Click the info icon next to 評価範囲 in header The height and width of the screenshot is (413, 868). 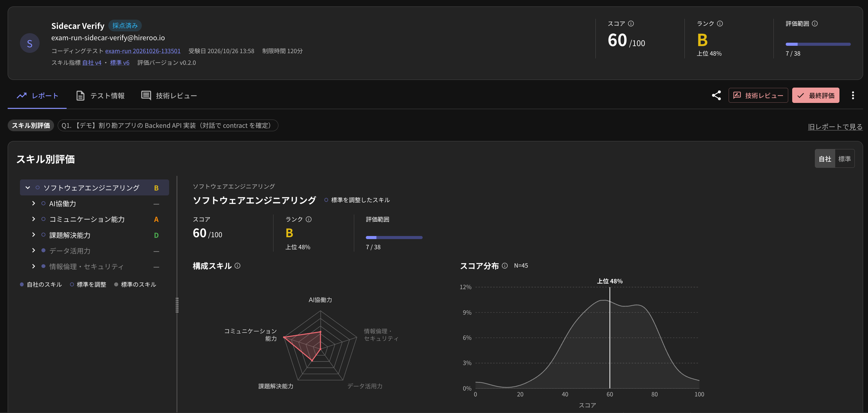click(815, 24)
